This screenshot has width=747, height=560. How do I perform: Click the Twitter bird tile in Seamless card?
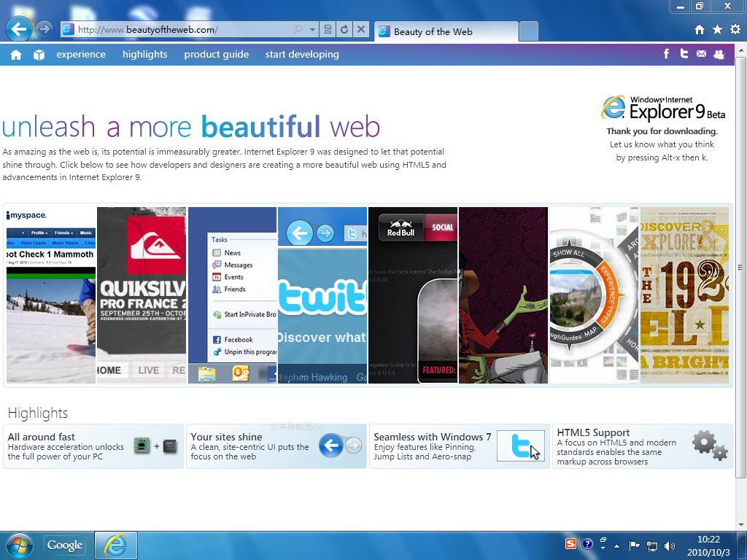(x=521, y=446)
